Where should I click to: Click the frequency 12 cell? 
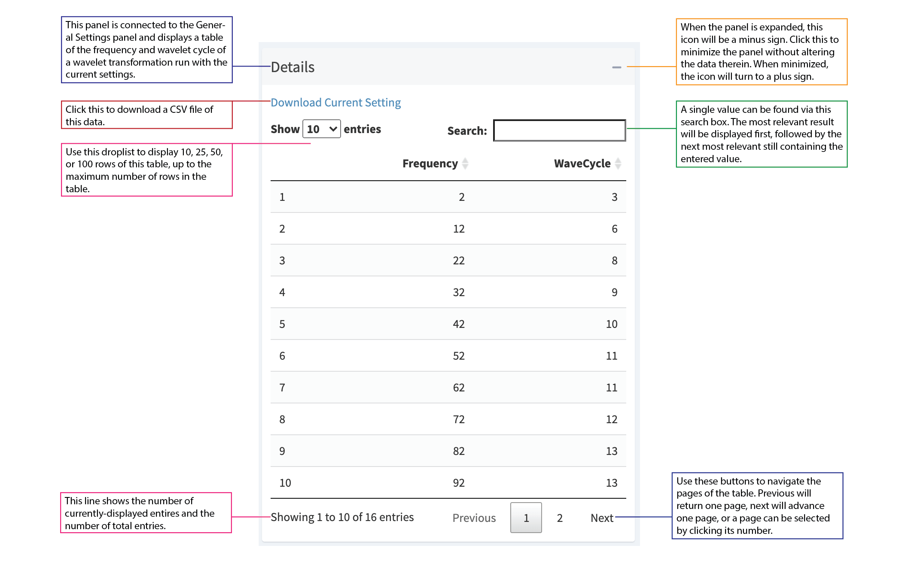(x=459, y=229)
